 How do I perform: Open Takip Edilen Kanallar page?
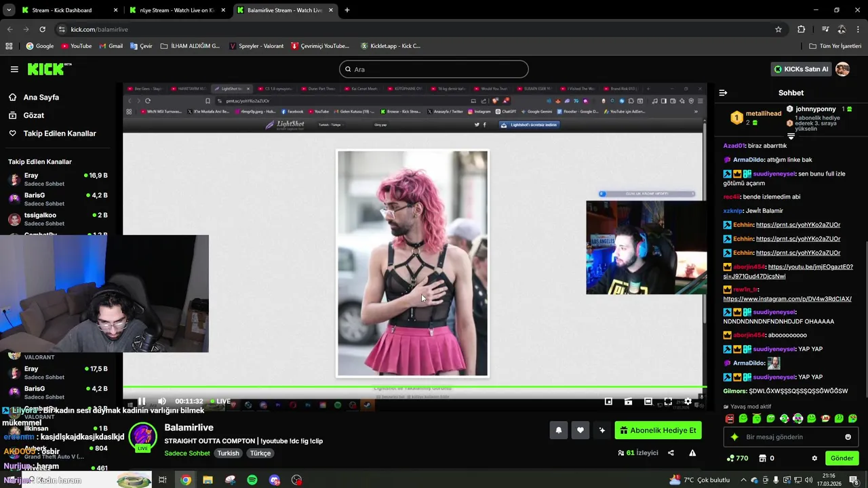[60, 134]
